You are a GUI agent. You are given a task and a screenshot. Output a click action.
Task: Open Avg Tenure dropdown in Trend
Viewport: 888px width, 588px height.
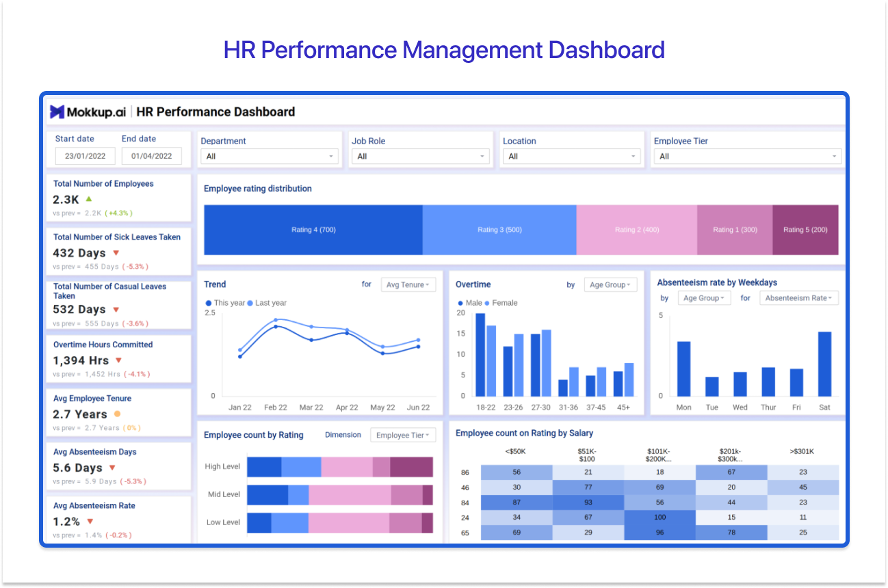pos(408,284)
